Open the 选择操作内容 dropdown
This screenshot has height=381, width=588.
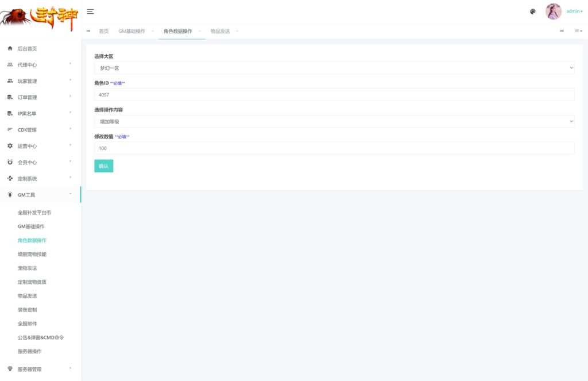[x=334, y=121]
